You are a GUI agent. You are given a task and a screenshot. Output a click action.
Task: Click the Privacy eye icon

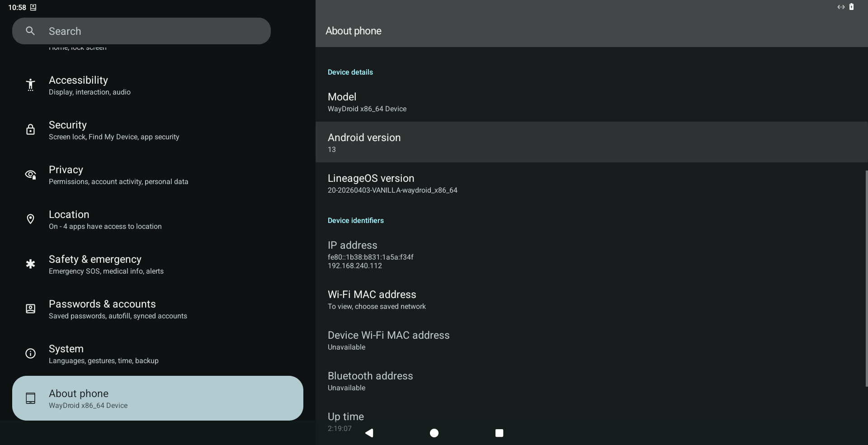30,175
